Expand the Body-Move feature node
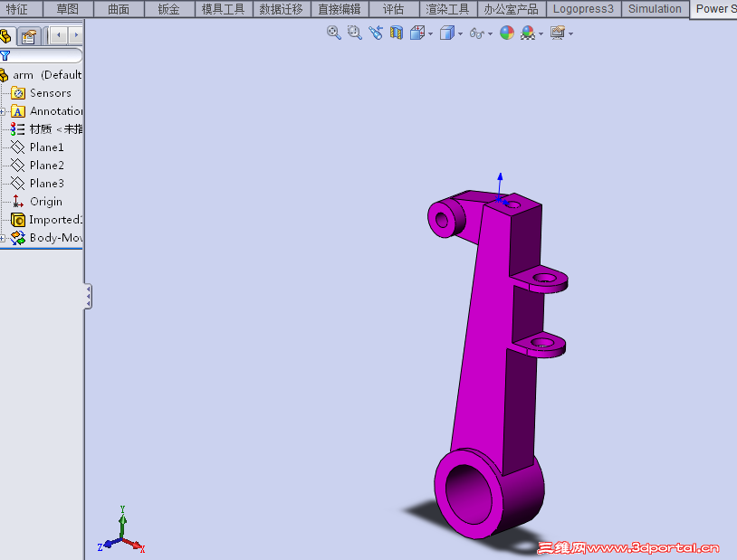The image size is (737, 560). click(3, 238)
